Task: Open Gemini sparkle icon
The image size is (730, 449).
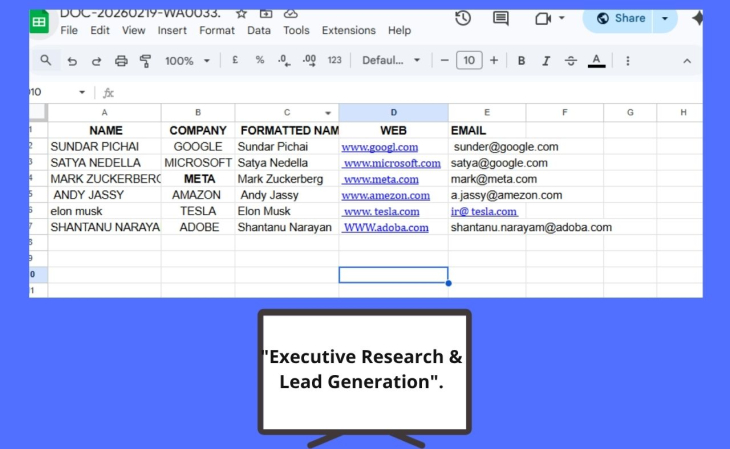Action: (697, 19)
